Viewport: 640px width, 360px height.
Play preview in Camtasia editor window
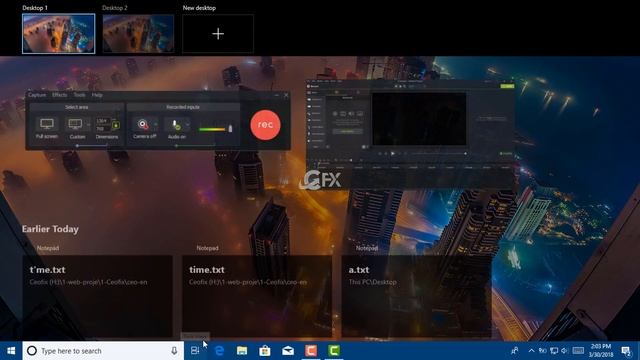point(393,153)
